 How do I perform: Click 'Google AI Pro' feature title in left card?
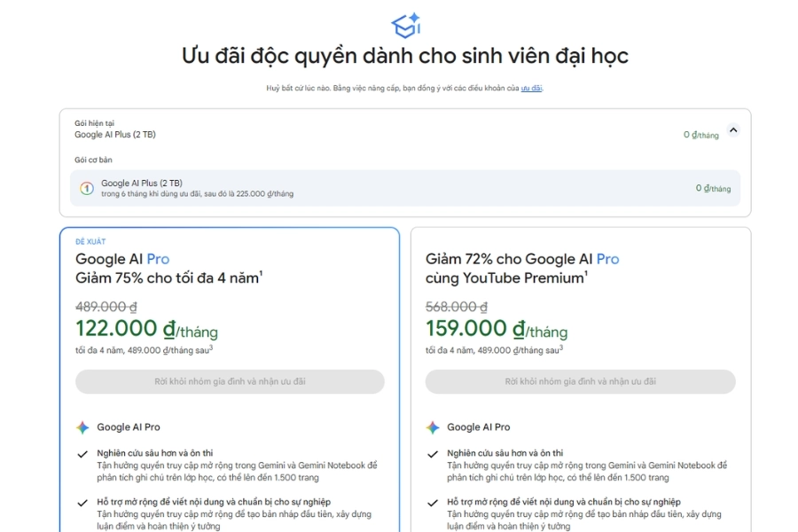pos(129,427)
